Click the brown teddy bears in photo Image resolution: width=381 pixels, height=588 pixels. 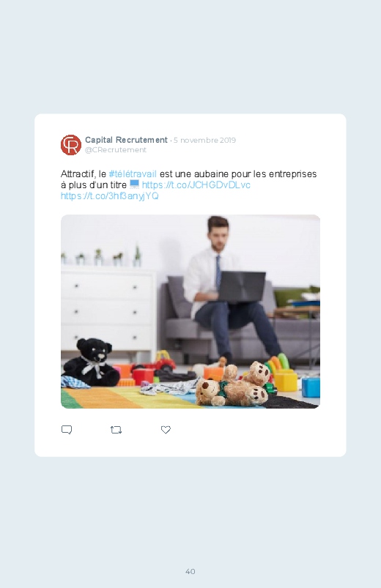click(x=233, y=385)
